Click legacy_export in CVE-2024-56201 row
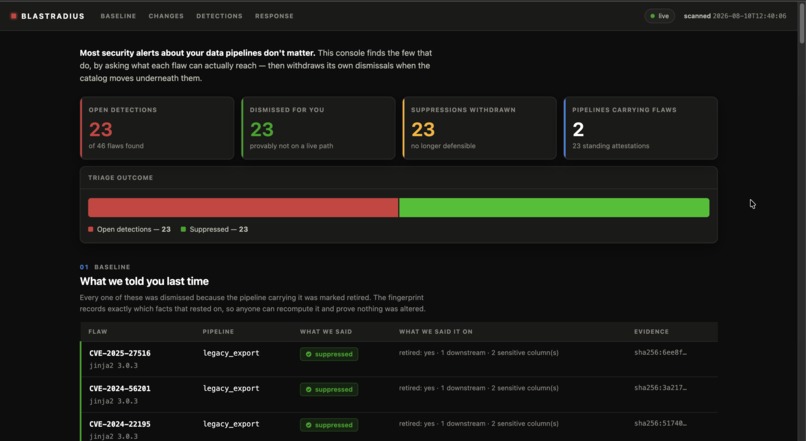The width and height of the screenshot is (806, 441). [231, 389]
